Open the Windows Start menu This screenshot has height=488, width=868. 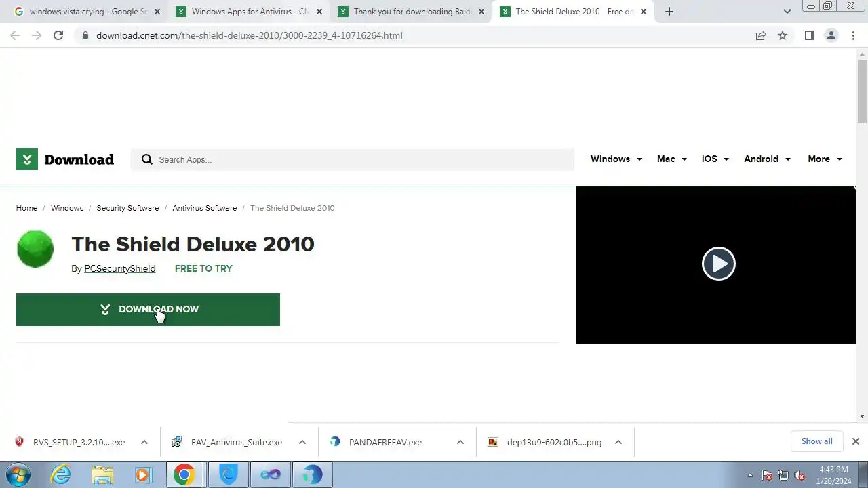pyautogui.click(x=19, y=474)
